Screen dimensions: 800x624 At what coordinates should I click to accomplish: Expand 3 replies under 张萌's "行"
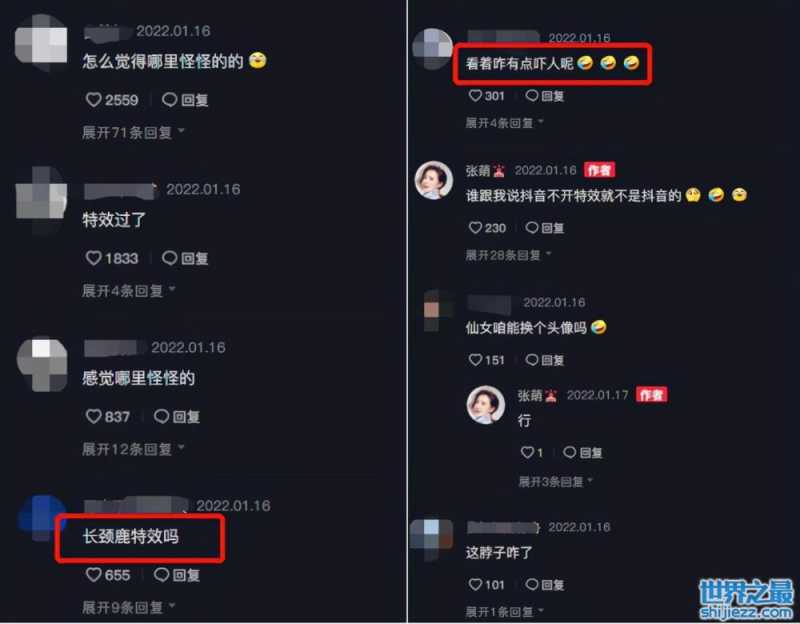[x=556, y=481]
